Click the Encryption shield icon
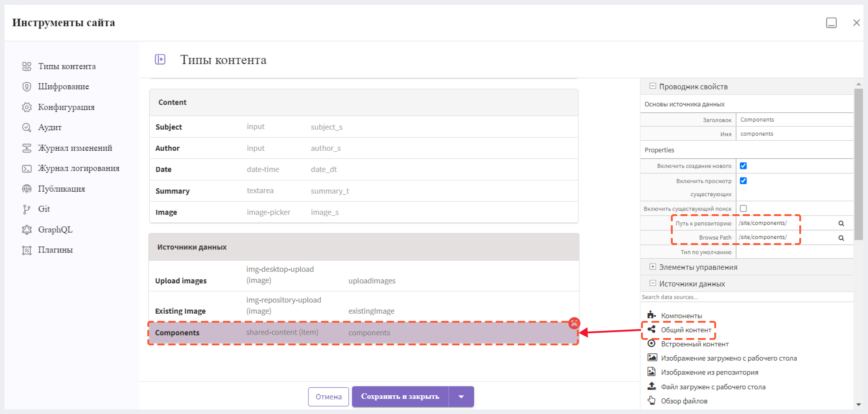 click(x=27, y=86)
